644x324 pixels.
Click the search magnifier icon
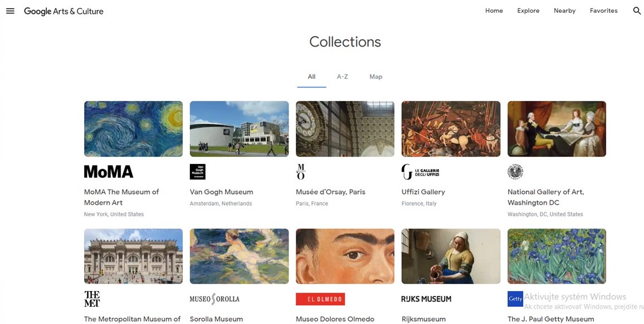coord(637,11)
